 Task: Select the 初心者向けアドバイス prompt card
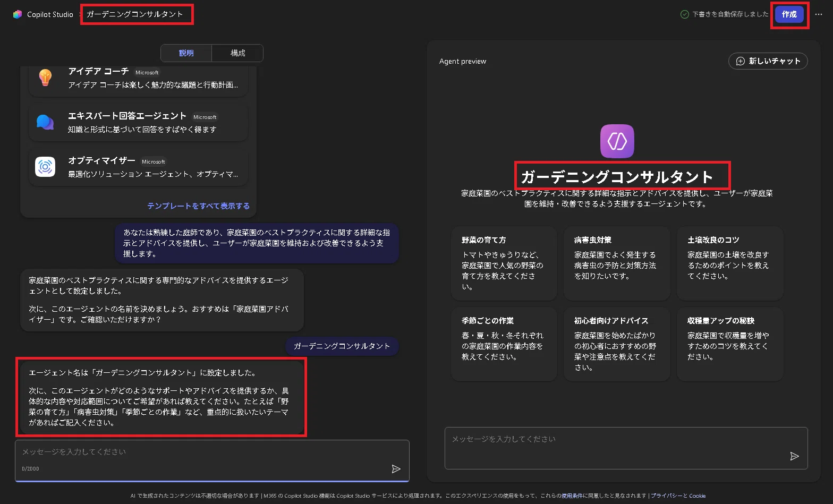pyautogui.click(x=617, y=344)
